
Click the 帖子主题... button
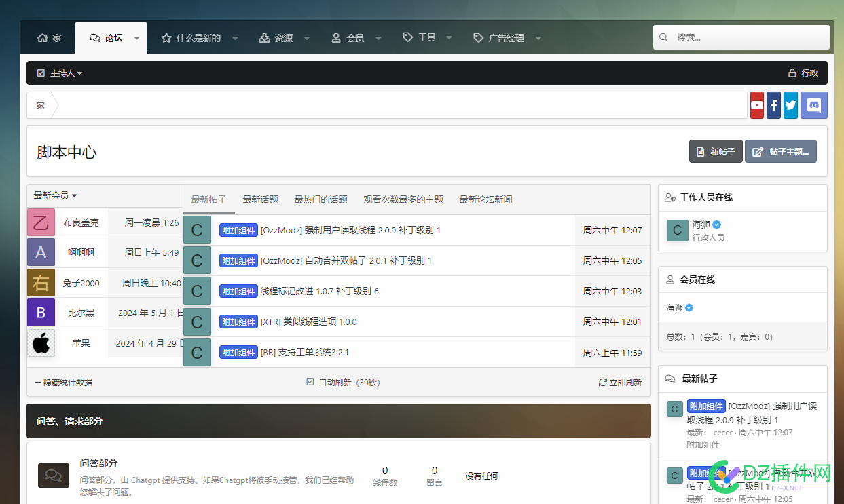781,151
